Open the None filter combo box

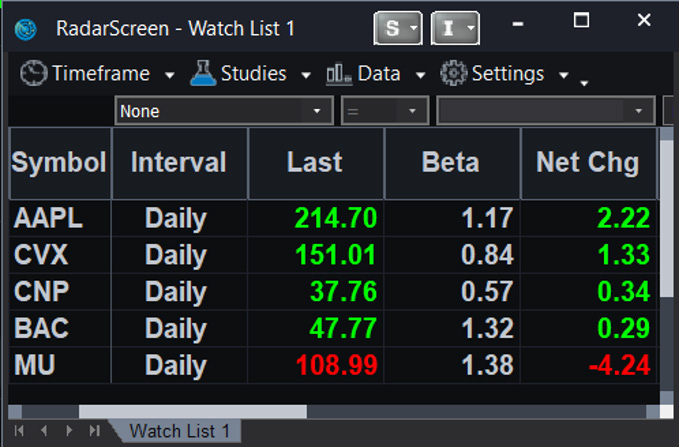223,111
